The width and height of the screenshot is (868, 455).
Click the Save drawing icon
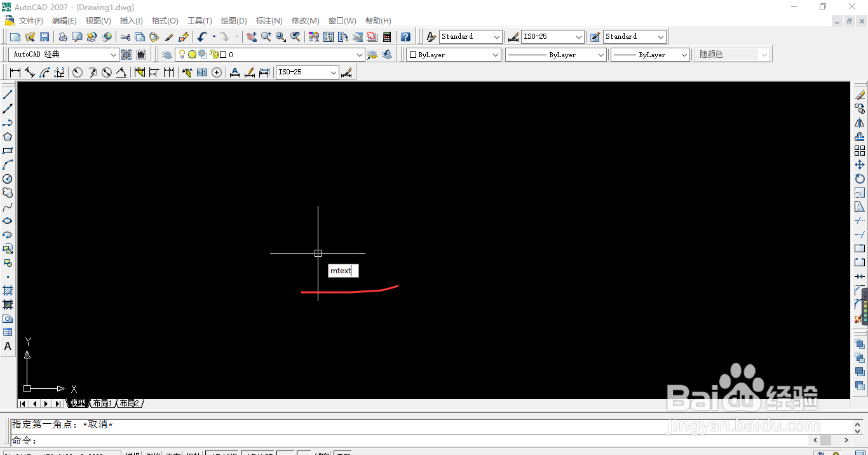44,37
